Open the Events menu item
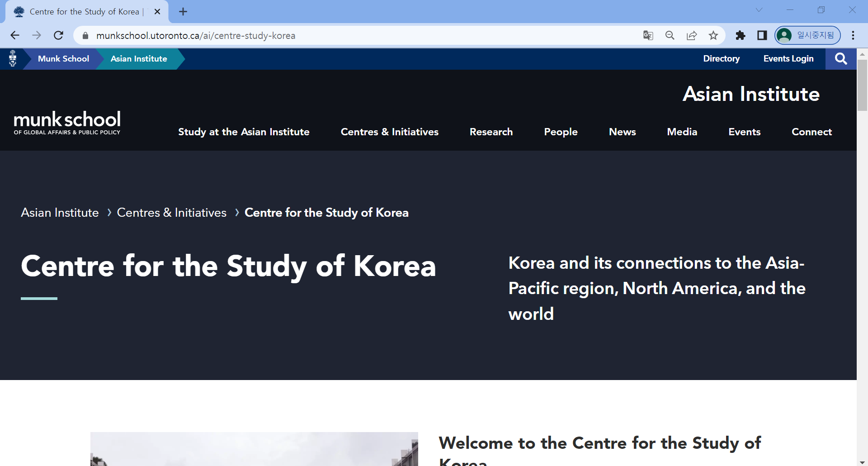The height and width of the screenshot is (466, 868). [744, 132]
